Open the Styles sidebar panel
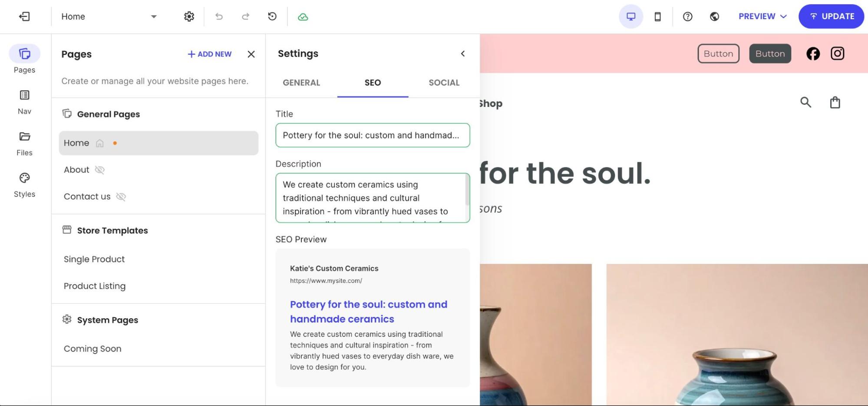Image resolution: width=868 pixels, height=406 pixels. pyautogui.click(x=24, y=185)
